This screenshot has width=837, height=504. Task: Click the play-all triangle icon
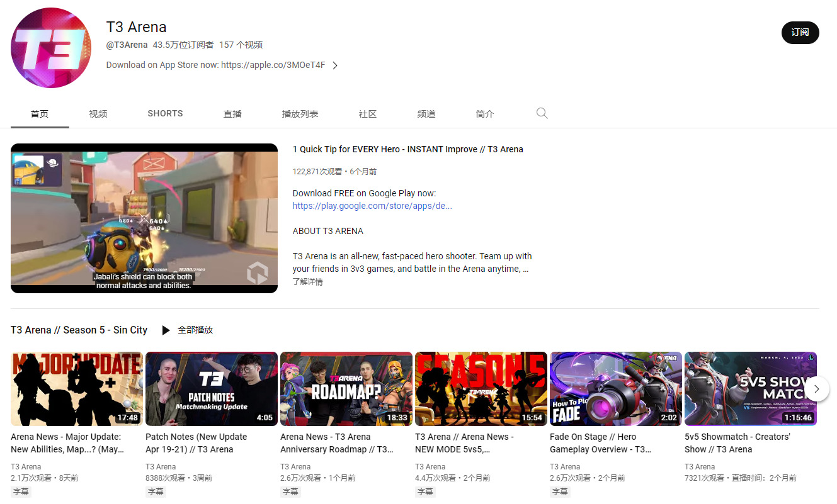166,330
